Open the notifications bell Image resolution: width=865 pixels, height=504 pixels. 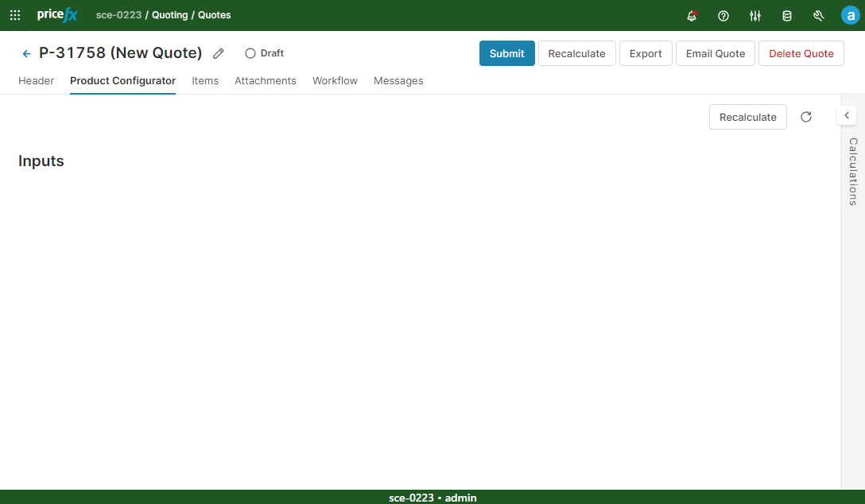click(692, 16)
